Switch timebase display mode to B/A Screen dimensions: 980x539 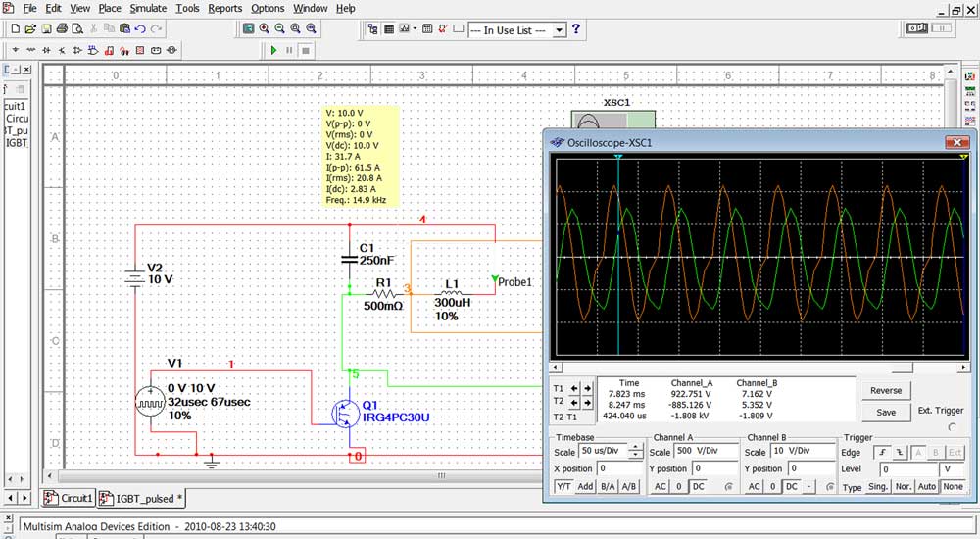608,487
